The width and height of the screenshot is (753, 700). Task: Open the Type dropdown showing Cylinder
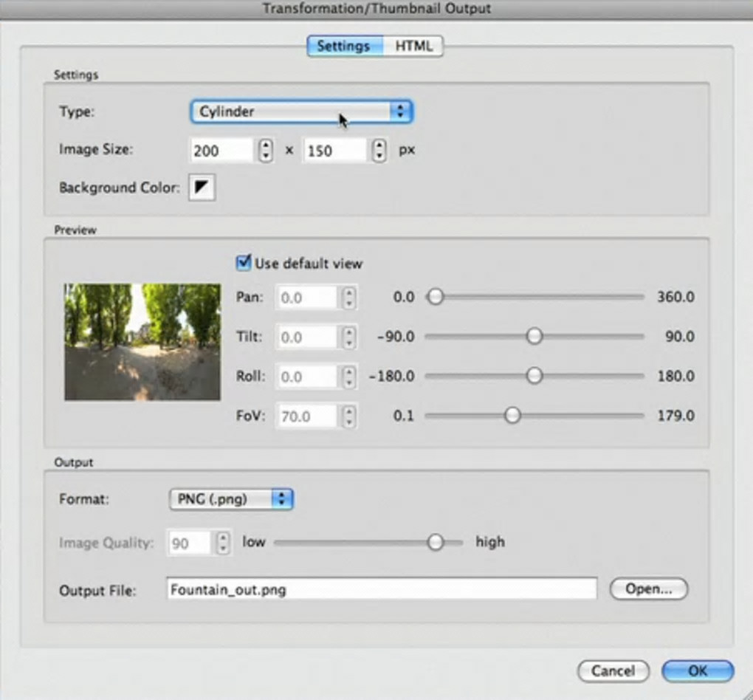point(302,111)
